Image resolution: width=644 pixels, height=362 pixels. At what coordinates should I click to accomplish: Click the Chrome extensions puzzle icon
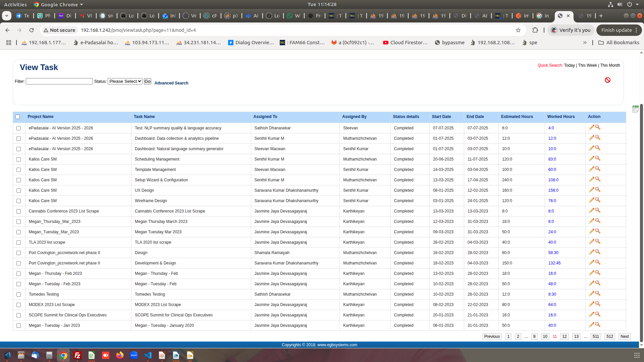[535, 30]
